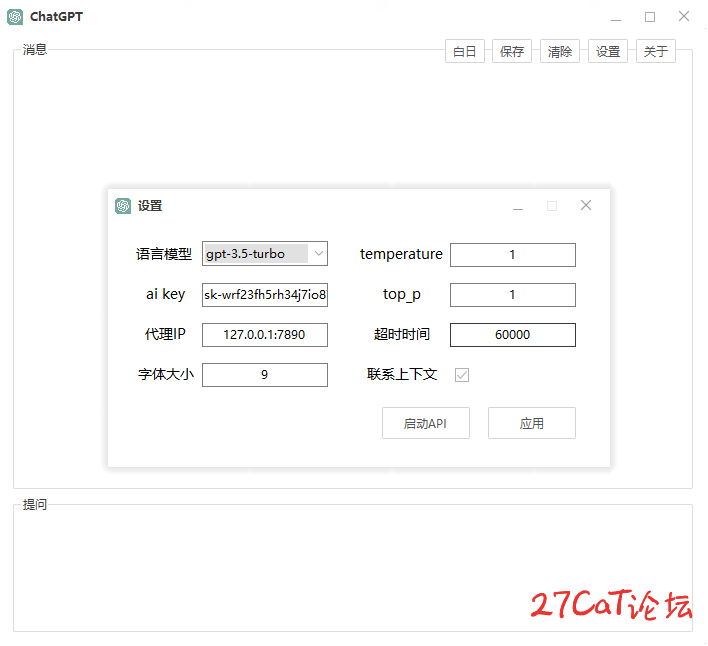The width and height of the screenshot is (708, 646).
Task: Click the 启动API button
Action: (426, 423)
